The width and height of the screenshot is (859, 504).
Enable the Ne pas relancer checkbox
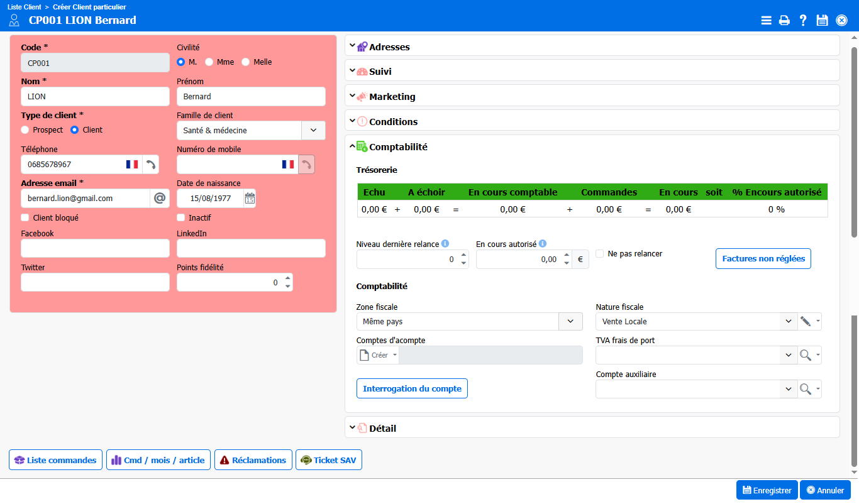click(600, 254)
